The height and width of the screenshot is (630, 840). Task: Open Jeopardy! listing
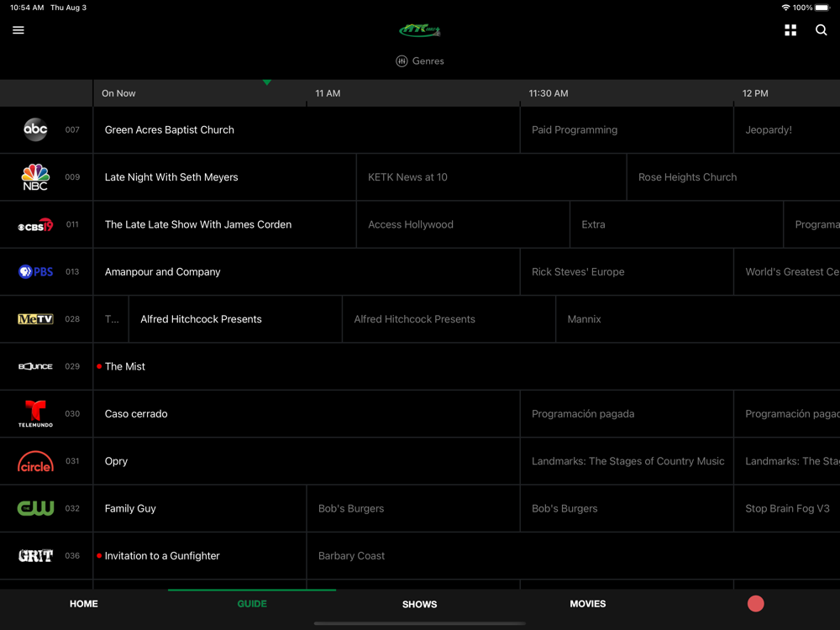(787, 129)
